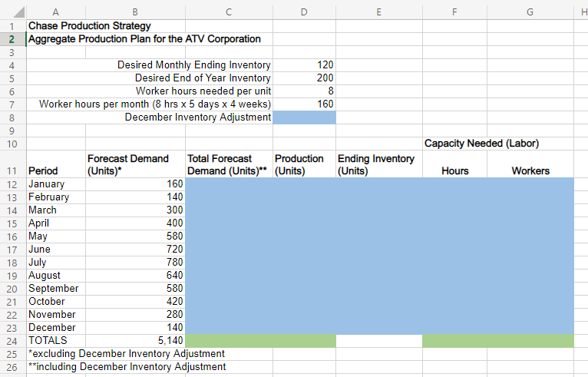Select row 8 header
The height and width of the screenshot is (377, 588).
(x=13, y=117)
